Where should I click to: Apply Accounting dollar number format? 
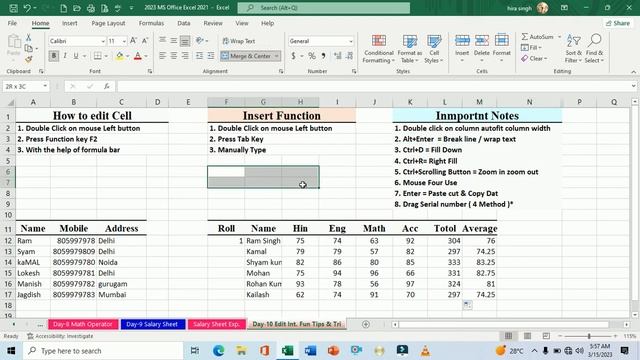pyautogui.click(x=293, y=56)
